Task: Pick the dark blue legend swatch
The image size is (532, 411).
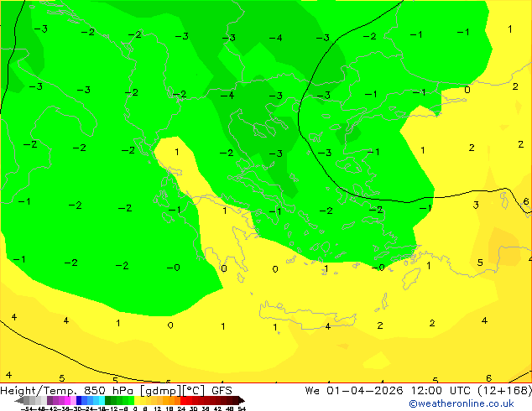Action: click(79, 400)
